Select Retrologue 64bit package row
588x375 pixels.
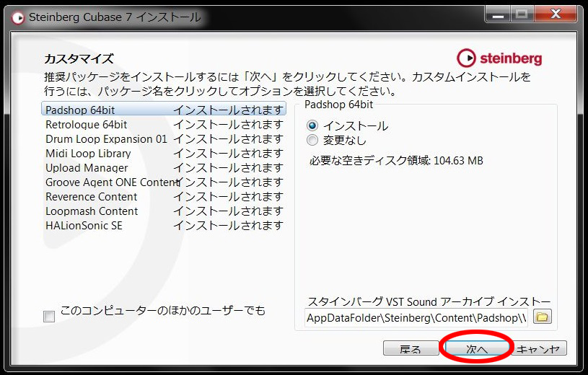point(164,125)
